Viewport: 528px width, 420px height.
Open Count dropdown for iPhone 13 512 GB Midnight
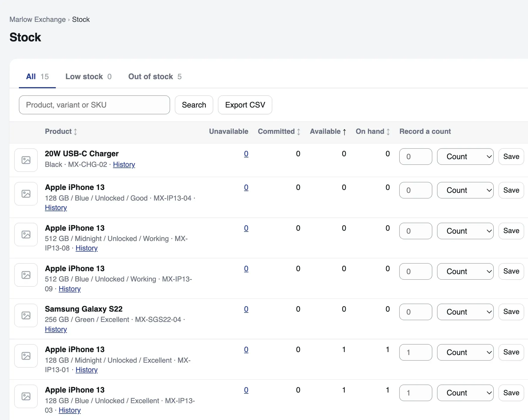click(465, 231)
